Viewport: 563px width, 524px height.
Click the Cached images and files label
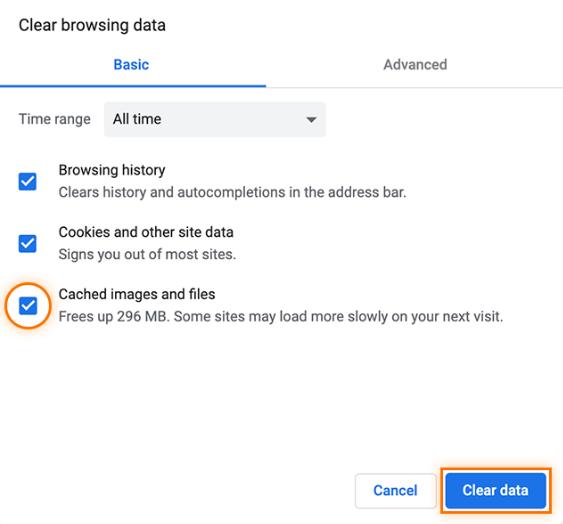click(x=137, y=294)
